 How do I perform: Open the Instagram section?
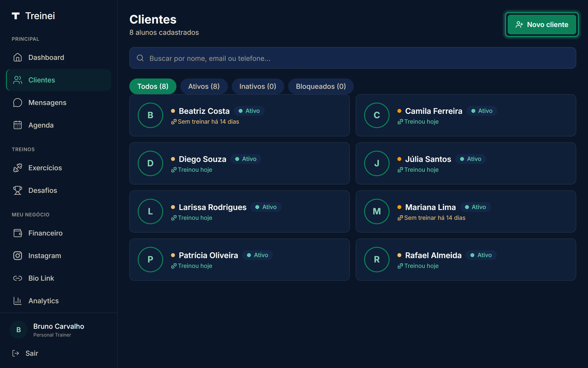[x=59, y=256]
